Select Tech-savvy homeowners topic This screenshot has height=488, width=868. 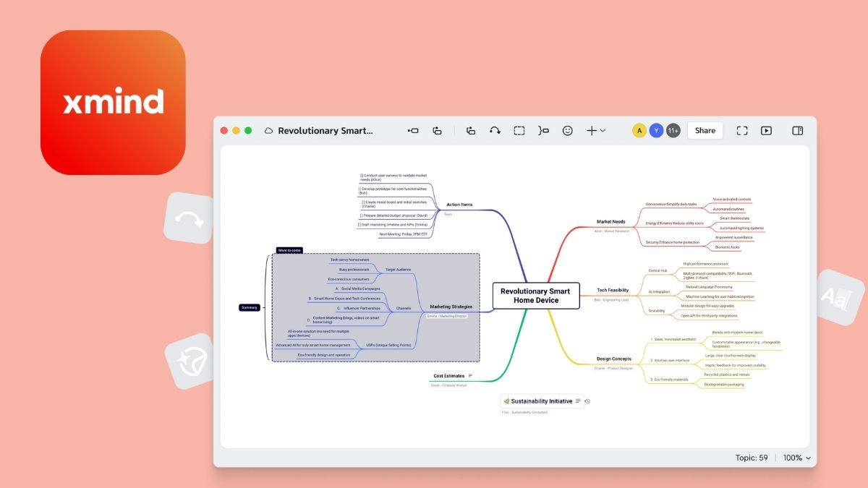point(349,260)
